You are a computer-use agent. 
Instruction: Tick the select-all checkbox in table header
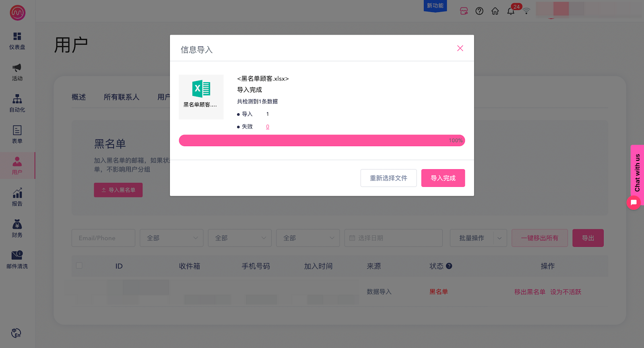tap(79, 266)
